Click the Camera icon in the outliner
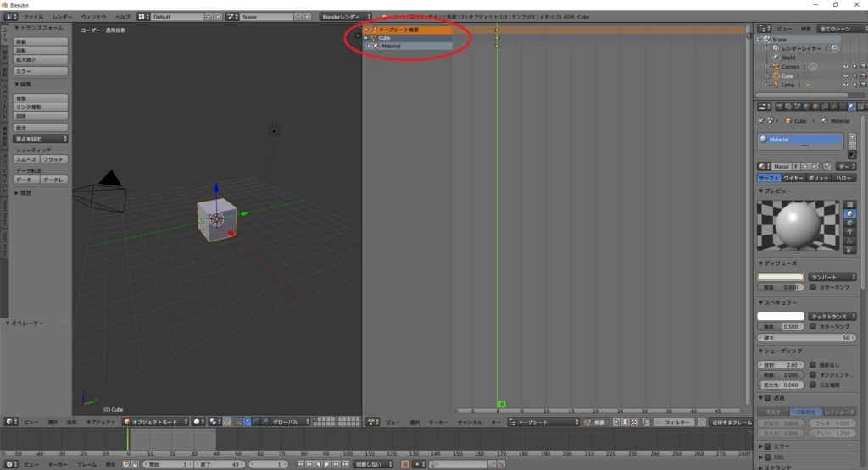This screenshot has height=470, width=868. pos(776,66)
